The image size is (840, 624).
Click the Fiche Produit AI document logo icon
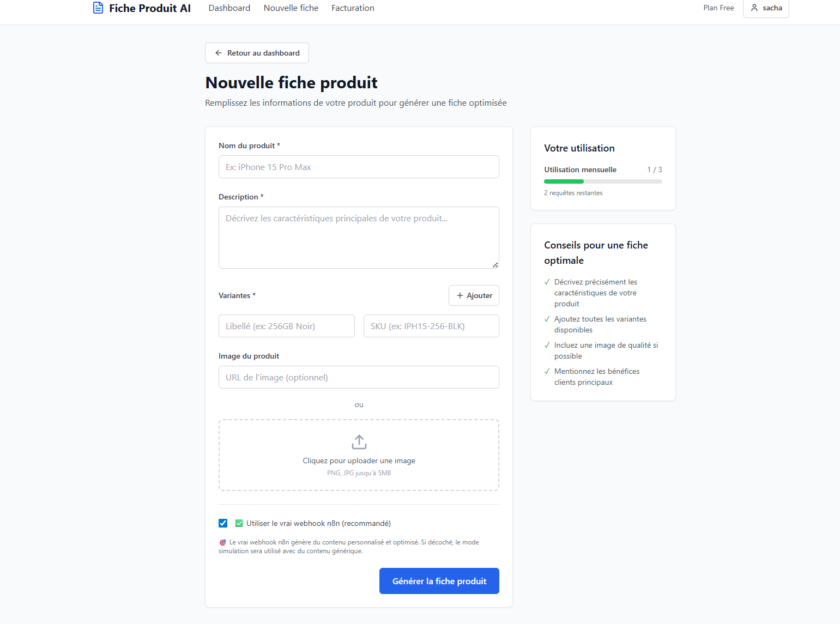click(98, 8)
